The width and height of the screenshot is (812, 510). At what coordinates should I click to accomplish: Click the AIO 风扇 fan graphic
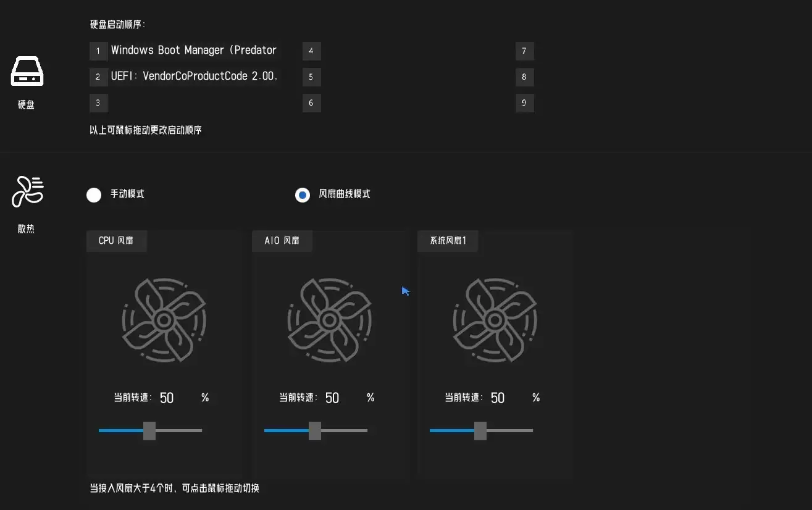point(329,320)
